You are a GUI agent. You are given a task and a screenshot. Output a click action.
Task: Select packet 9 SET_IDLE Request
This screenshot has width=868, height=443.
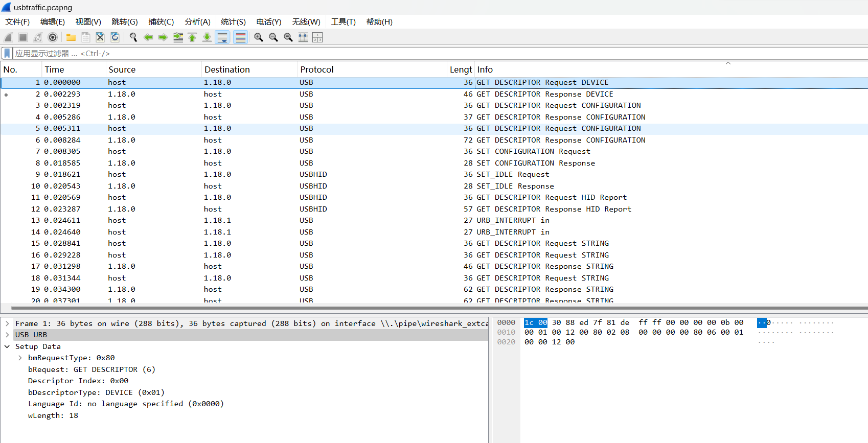[434, 174]
